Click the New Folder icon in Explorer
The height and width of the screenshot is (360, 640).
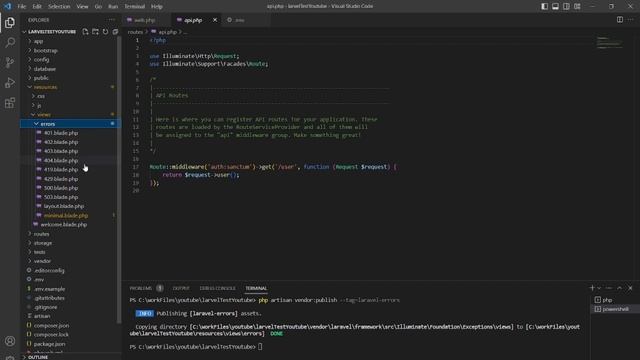point(95,31)
